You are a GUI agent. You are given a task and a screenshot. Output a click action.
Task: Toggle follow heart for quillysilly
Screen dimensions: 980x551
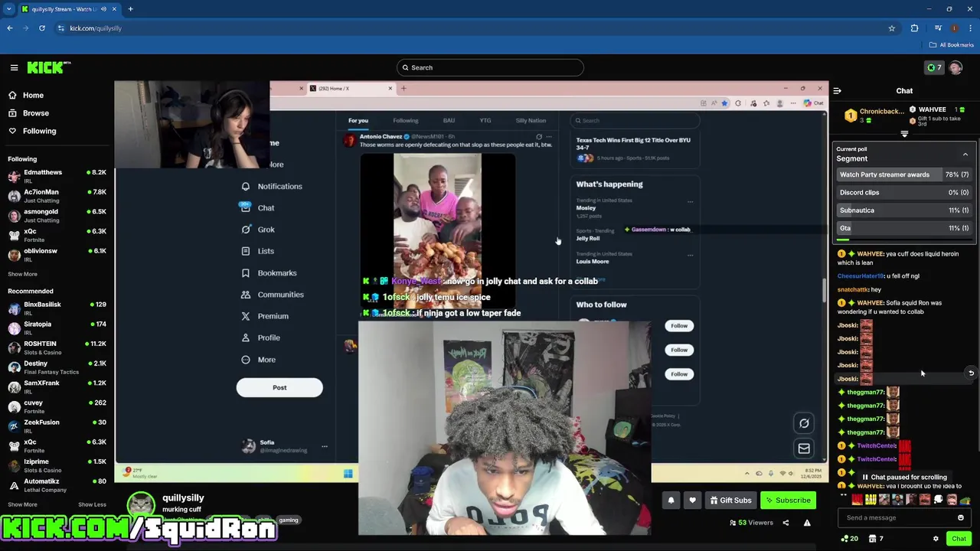[x=692, y=500]
